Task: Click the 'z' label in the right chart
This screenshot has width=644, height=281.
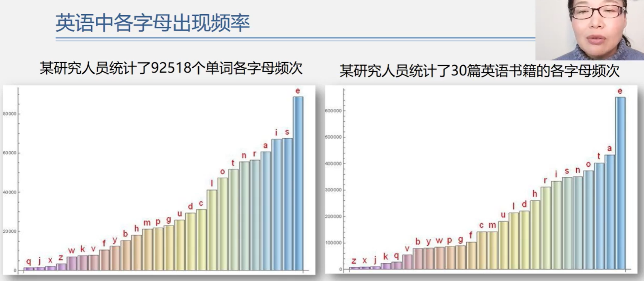Action: click(x=354, y=261)
